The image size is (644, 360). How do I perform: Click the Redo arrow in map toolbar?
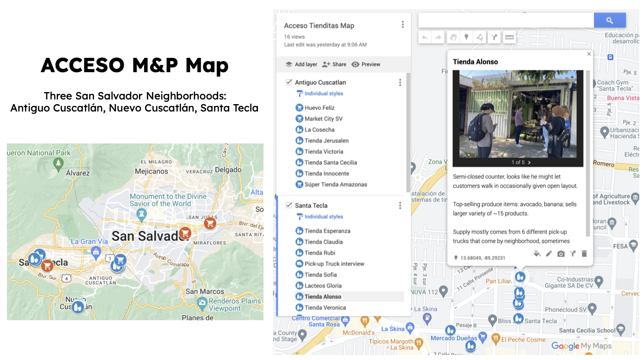[438, 37]
